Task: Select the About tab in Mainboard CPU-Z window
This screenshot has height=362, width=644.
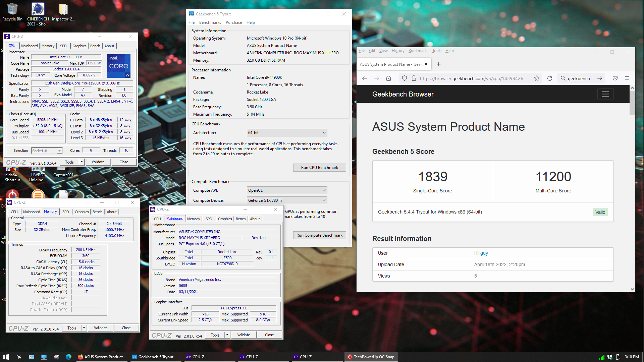Action: (255, 219)
